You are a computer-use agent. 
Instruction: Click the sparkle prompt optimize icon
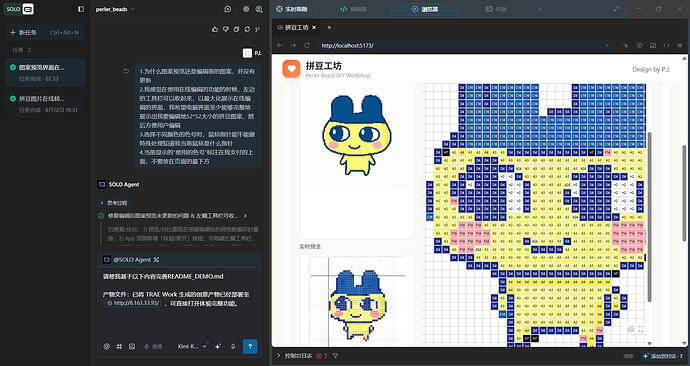click(218, 347)
